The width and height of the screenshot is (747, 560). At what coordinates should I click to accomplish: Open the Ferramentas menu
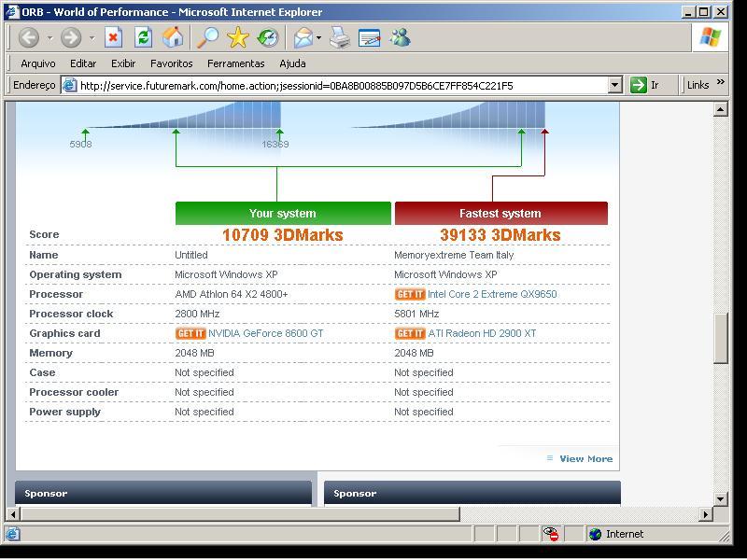(x=236, y=63)
